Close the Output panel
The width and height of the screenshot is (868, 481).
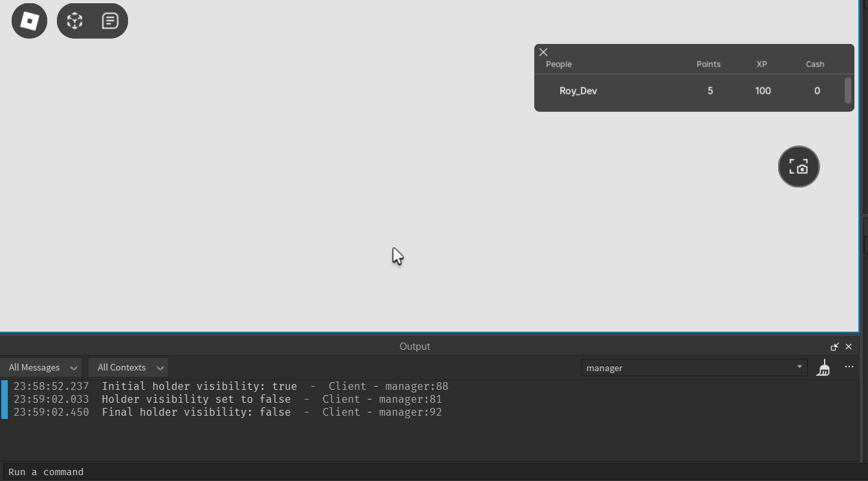[x=848, y=346]
